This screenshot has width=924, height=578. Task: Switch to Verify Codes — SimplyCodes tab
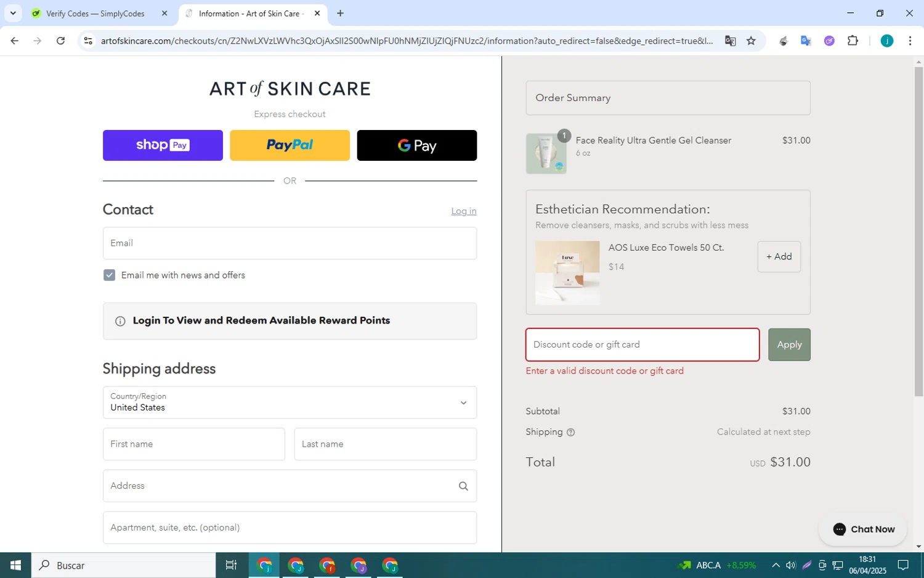pyautogui.click(x=95, y=14)
